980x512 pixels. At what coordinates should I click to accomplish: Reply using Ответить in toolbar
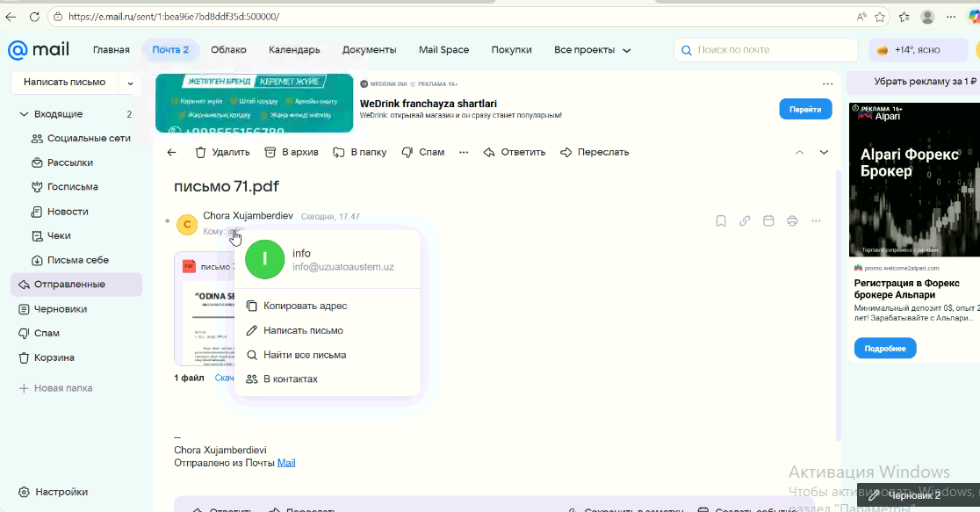pos(515,152)
